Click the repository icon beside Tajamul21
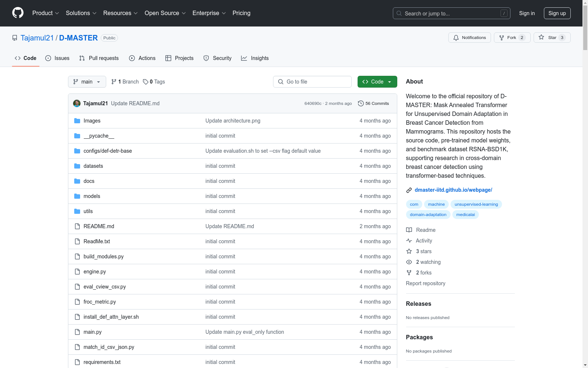Viewport: 588px width, 368px height. (x=15, y=38)
